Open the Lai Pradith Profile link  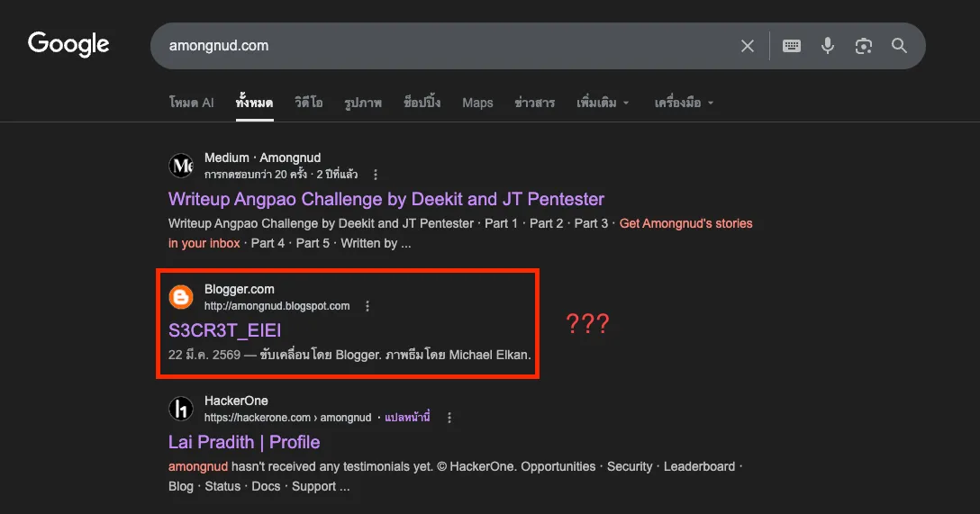244,442
